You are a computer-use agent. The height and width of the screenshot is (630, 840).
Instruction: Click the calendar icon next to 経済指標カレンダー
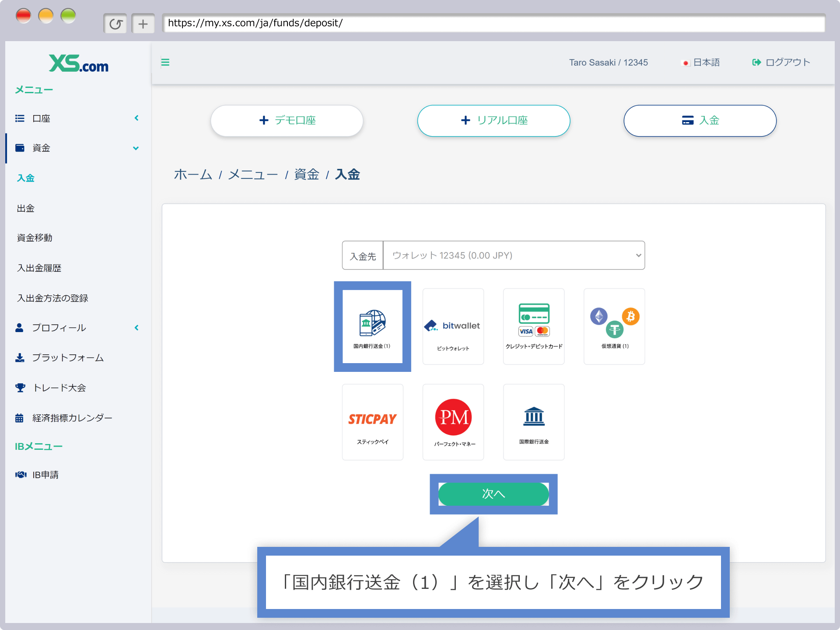pos(19,418)
